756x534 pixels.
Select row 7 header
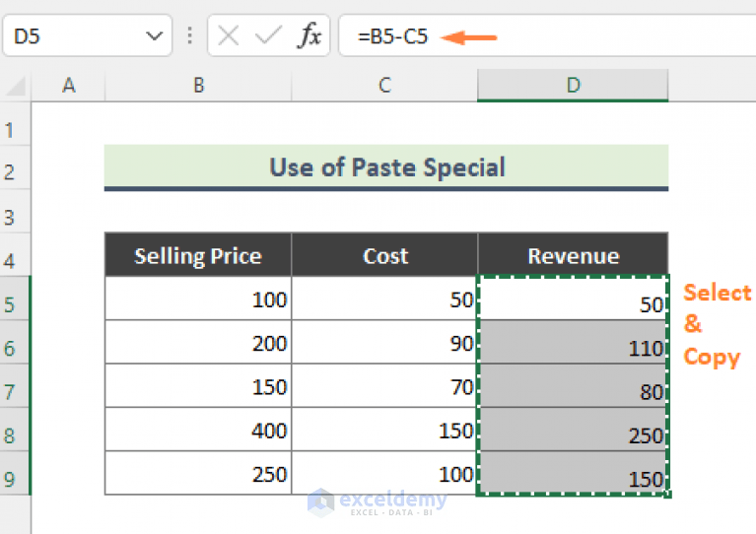click(15, 386)
